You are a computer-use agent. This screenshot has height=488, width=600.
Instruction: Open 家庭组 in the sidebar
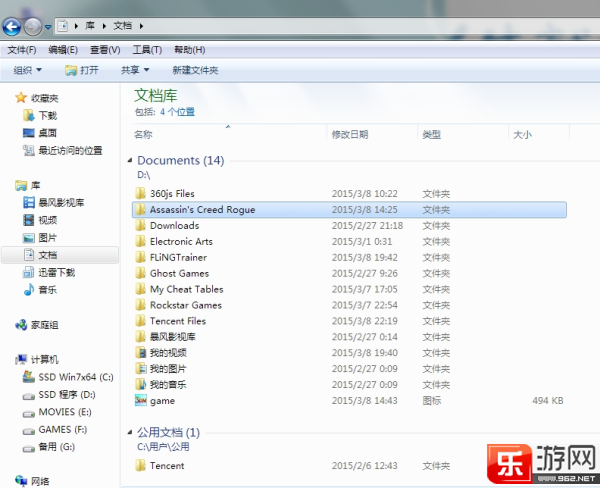click(37, 325)
